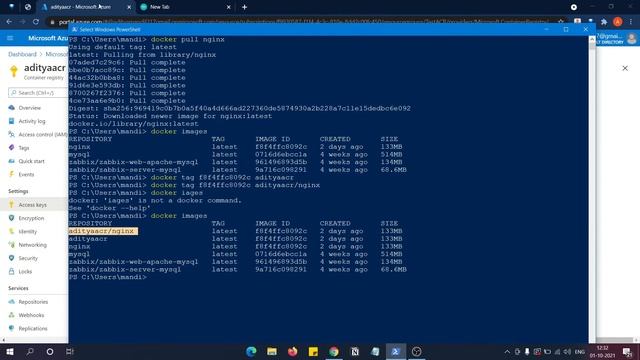Open Sticky Notes from taskbar
Screen dimensions: 640x360
[313, 351]
